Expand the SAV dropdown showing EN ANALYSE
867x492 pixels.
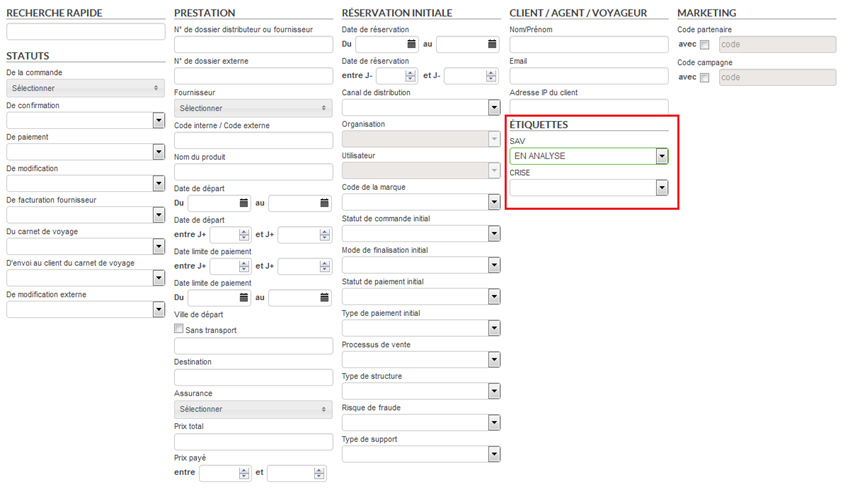tap(661, 156)
